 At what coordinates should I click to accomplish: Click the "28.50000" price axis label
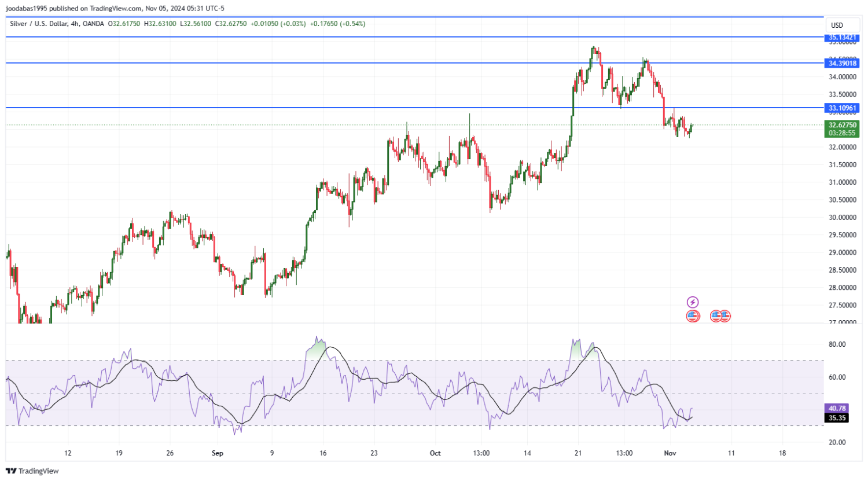[x=843, y=270]
